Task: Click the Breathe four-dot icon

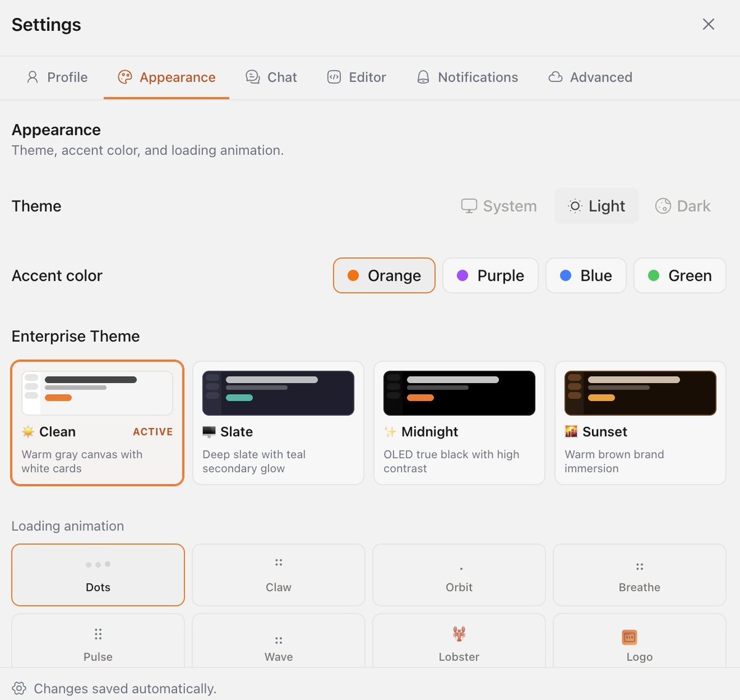Action: (x=639, y=566)
